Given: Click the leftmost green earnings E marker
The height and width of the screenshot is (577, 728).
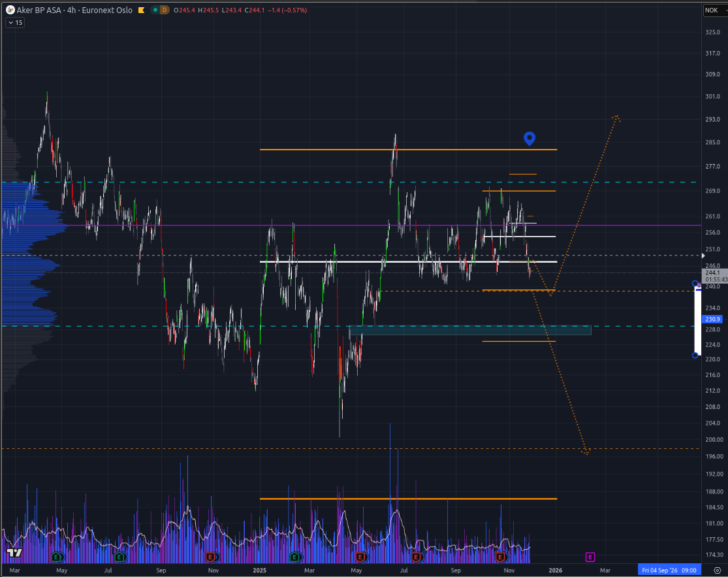Looking at the screenshot, I should [x=57, y=557].
